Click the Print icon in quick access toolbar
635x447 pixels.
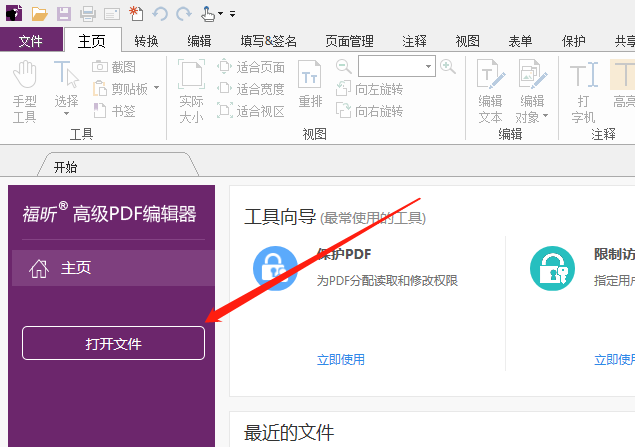[88, 14]
